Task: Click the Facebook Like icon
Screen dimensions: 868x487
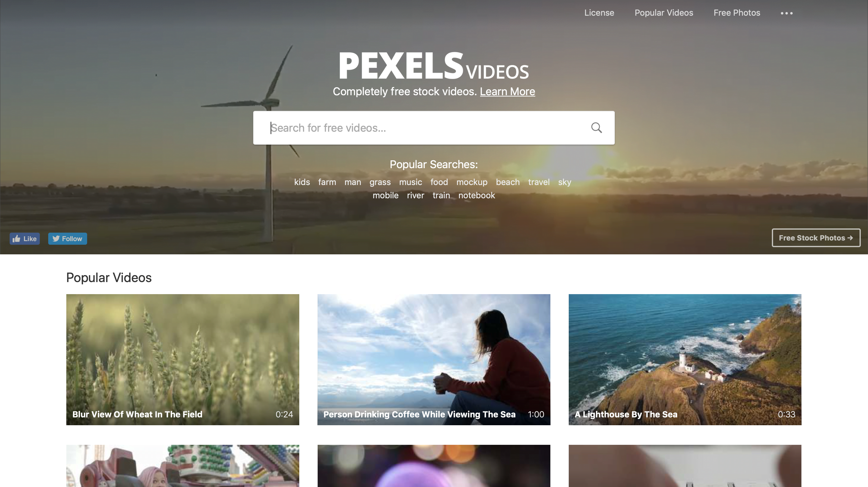Action: [25, 238]
